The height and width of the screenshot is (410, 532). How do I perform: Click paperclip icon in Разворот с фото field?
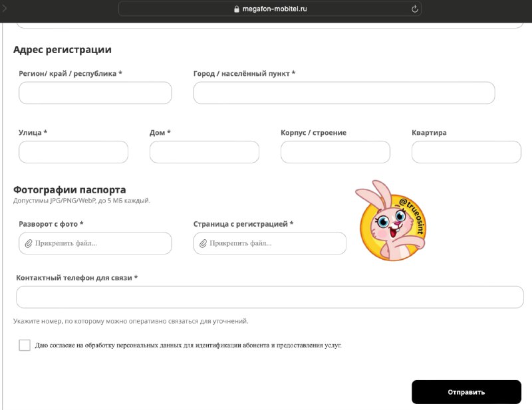pos(29,243)
